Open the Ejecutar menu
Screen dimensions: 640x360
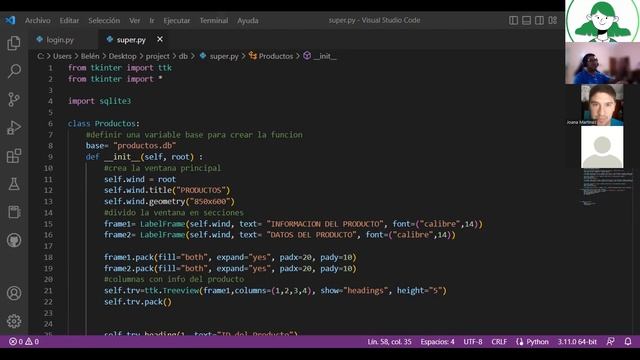click(177, 20)
